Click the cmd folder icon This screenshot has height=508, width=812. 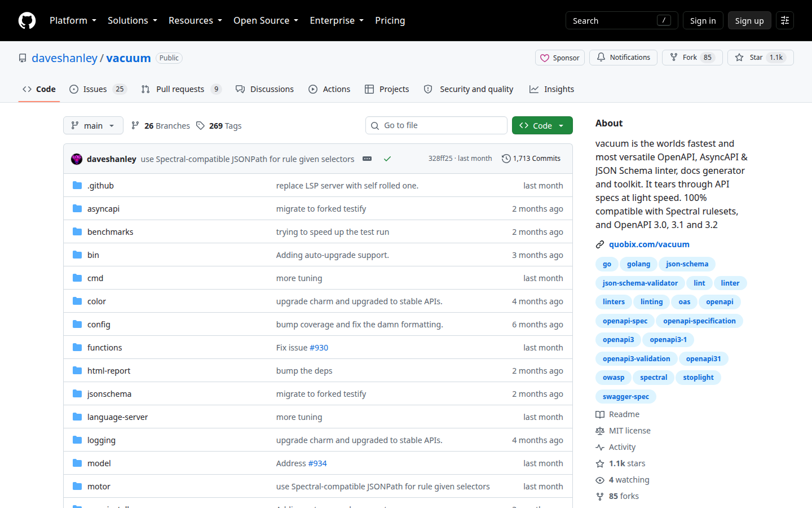[77, 278]
